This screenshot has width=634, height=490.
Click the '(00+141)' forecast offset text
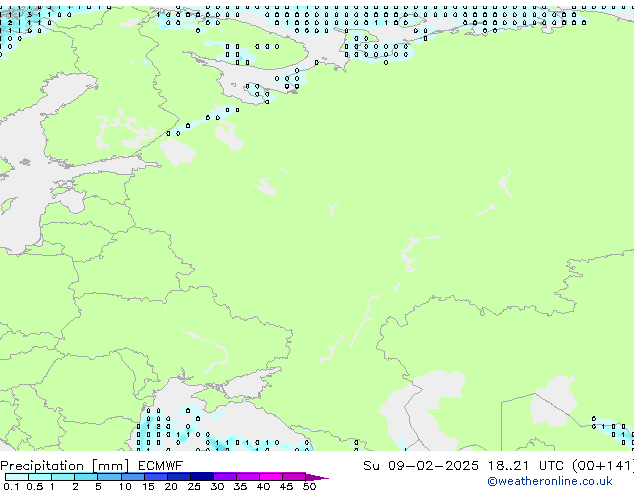click(x=603, y=466)
